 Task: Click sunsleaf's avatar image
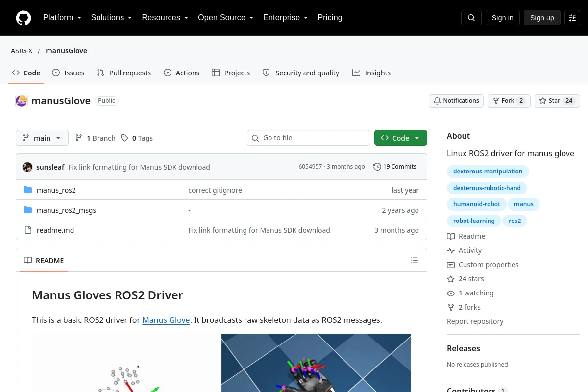(27, 167)
